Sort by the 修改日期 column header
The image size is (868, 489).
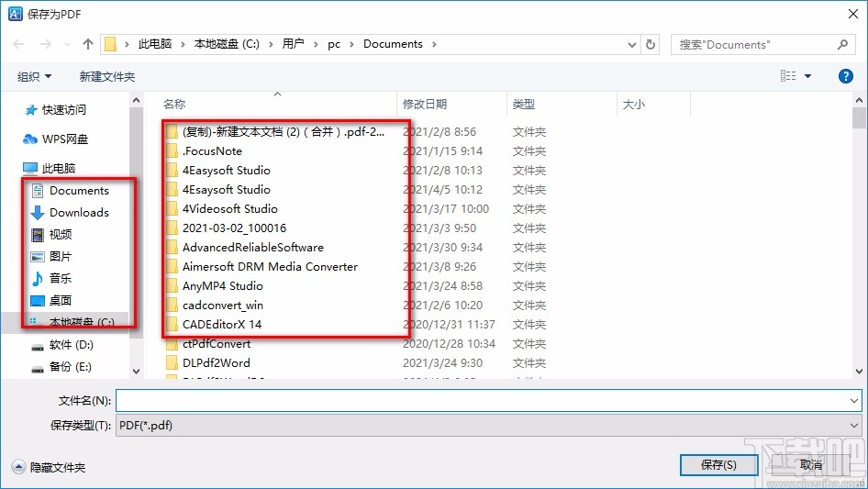425,104
